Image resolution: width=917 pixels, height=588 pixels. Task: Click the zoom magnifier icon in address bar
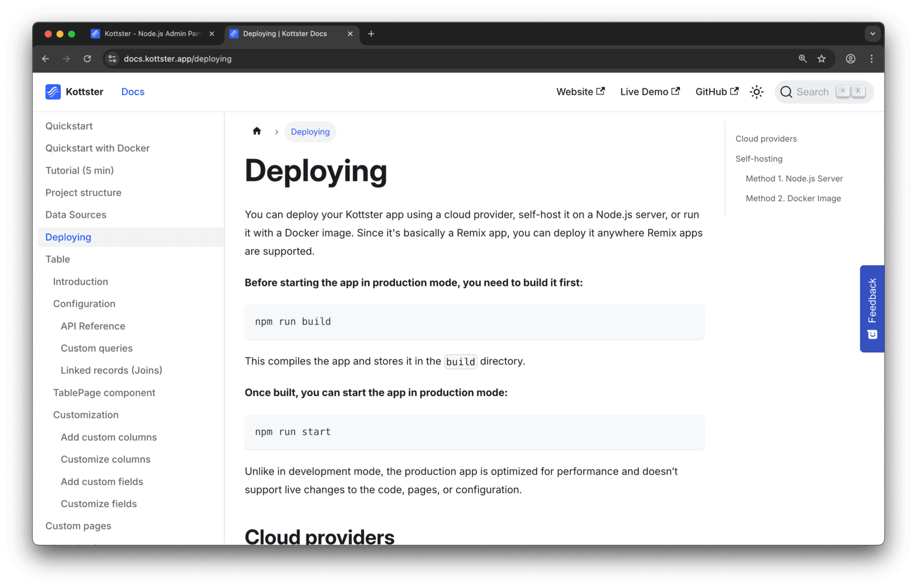(802, 58)
